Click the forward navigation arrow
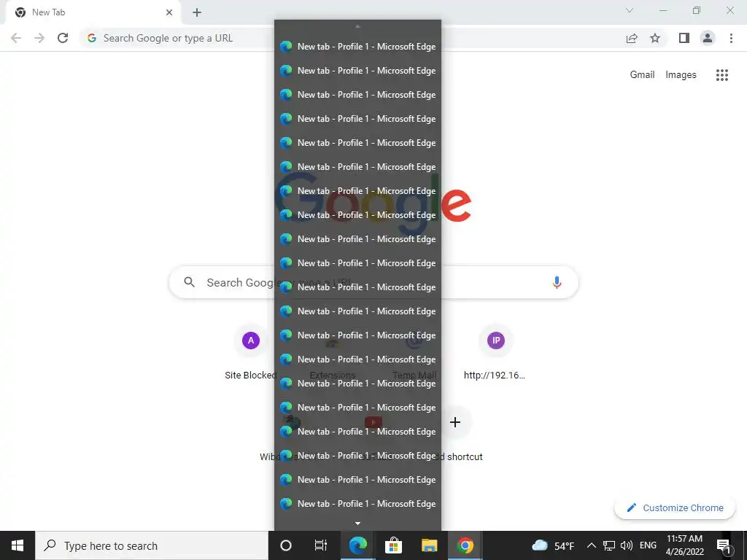 pos(39,38)
